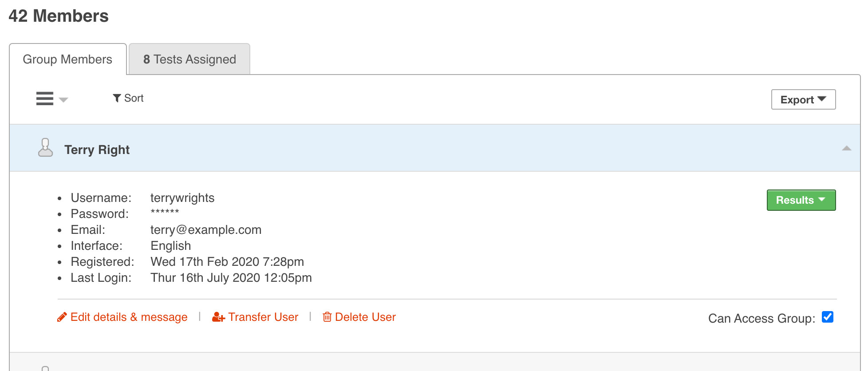Image resolution: width=868 pixels, height=371 pixels.
Task: Click the Delete User trash icon
Action: pos(327,317)
